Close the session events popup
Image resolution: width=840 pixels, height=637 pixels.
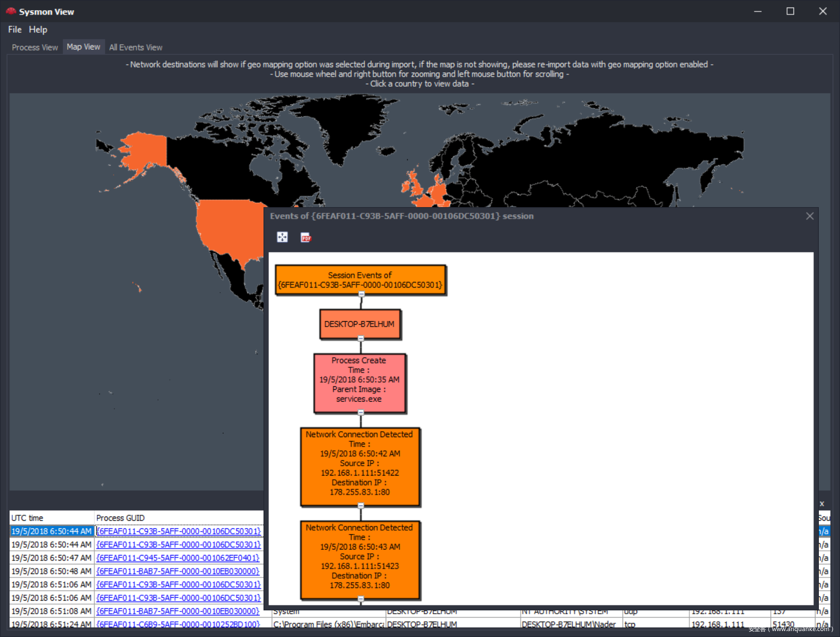pos(810,216)
